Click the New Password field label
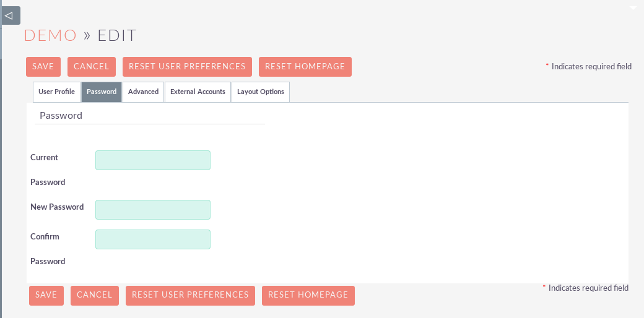The image size is (644, 318). (x=57, y=207)
